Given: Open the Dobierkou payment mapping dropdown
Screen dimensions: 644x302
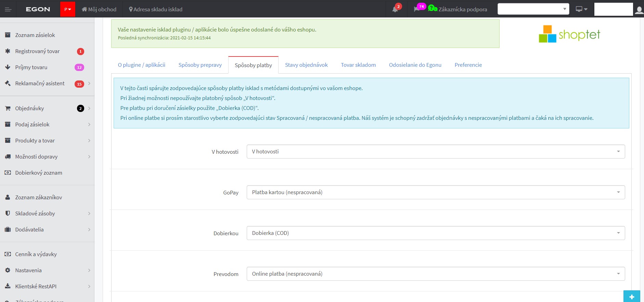Looking at the screenshot, I should pos(436,233).
